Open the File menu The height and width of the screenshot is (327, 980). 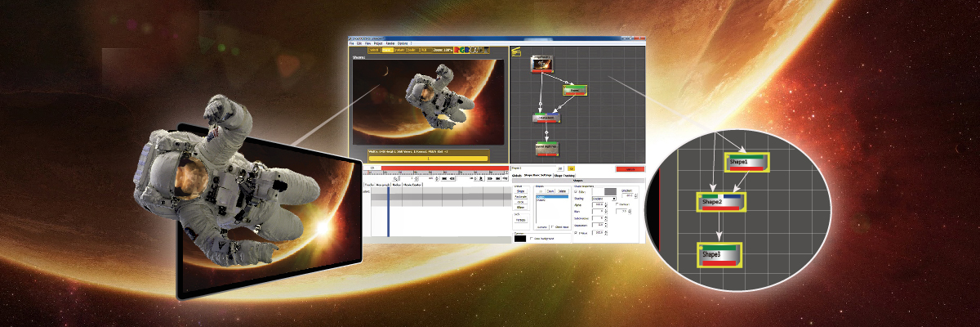[352, 43]
